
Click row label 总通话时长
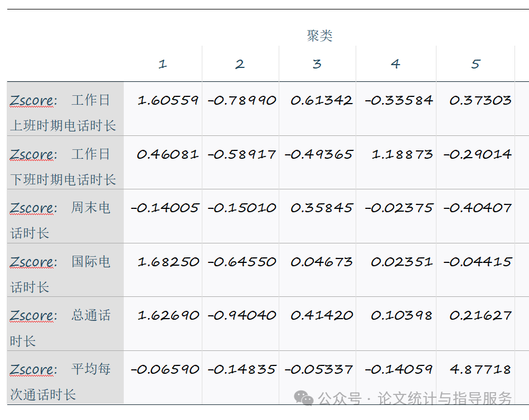pyautogui.click(x=60, y=328)
